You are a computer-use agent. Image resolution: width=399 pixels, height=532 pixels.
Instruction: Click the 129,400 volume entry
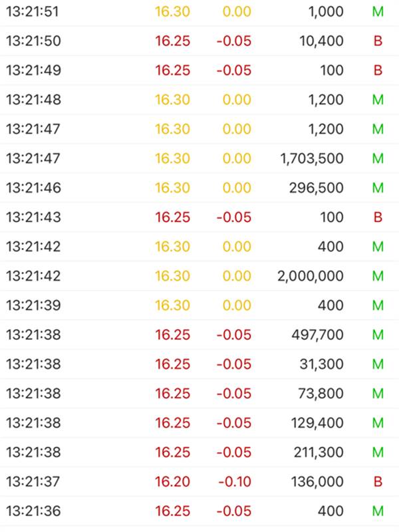pyautogui.click(x=317, y=422)
